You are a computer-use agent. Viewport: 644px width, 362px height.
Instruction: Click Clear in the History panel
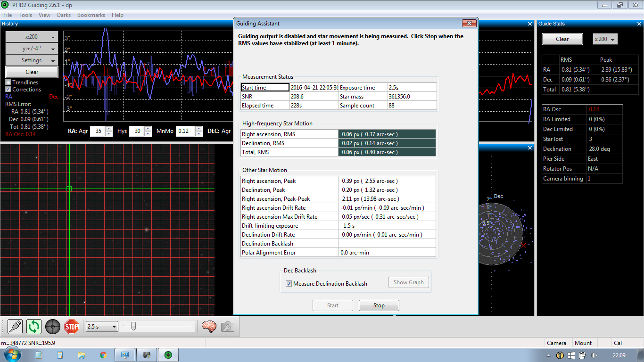pyautogui.click(x=32, y=72)
